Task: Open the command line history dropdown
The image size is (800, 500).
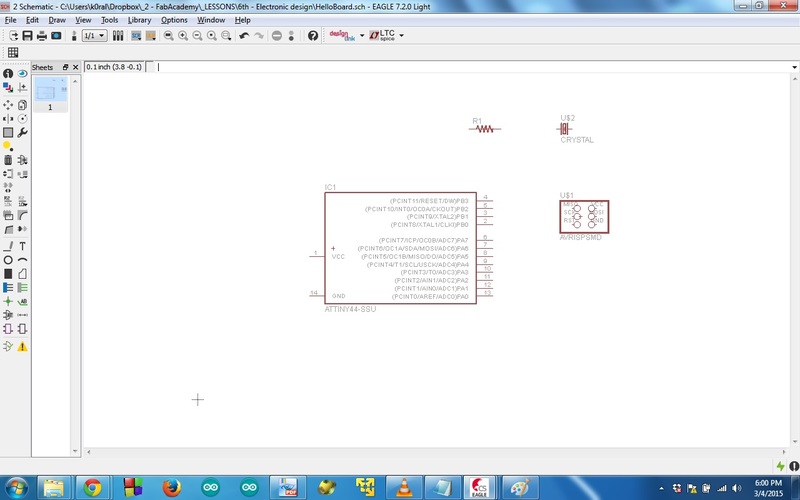Action: [x=794, y=67]
